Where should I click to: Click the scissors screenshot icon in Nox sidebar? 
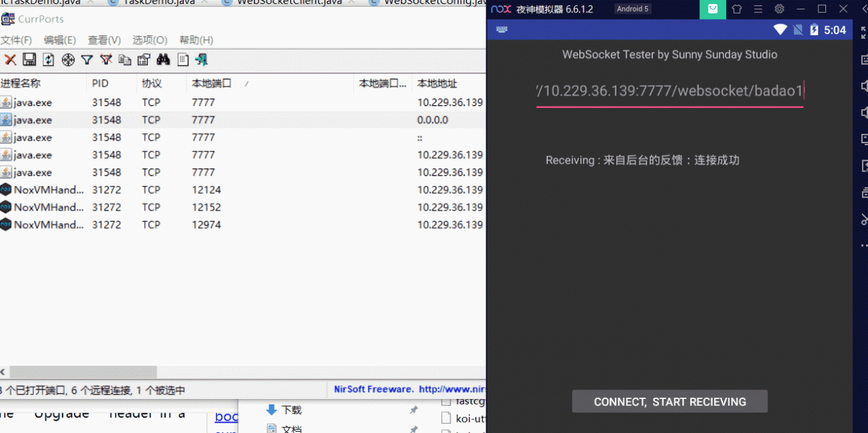[x=865, y=219]
